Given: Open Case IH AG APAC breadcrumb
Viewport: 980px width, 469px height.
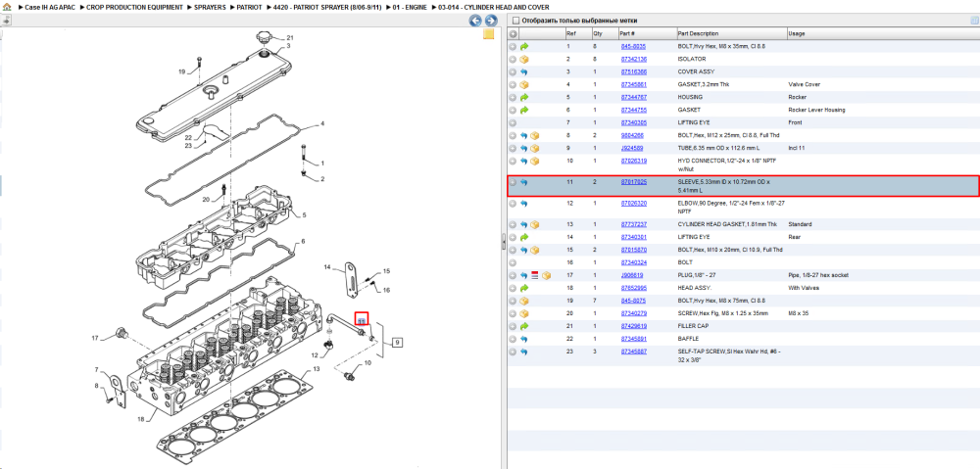Looking at the screenshot, I should 50,7.
